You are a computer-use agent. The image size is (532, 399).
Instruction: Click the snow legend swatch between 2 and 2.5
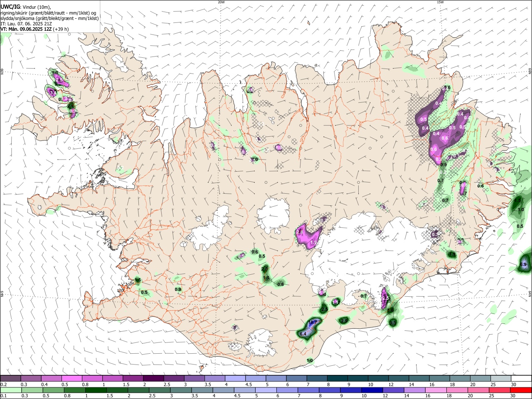pyautogui.click(x=153, y=379)
